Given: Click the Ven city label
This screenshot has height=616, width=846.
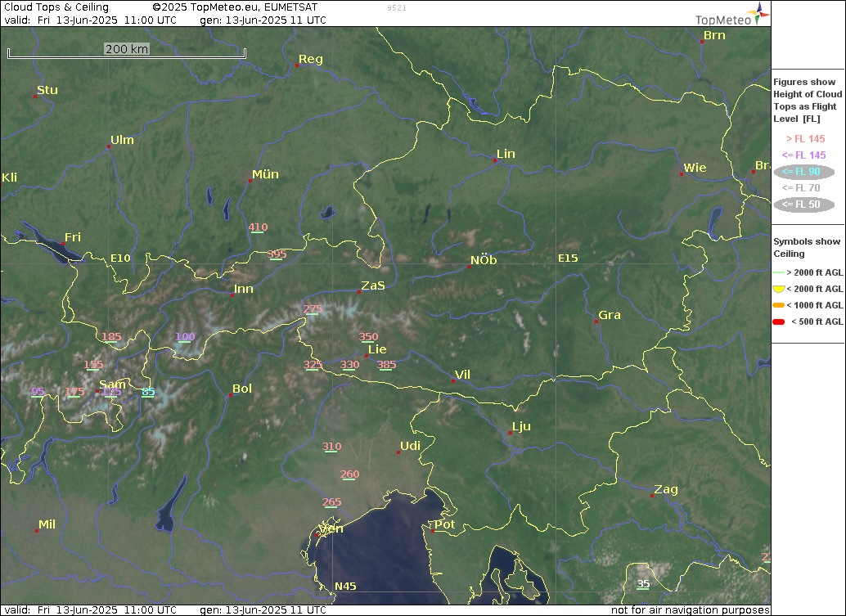Looking at the screenshot, I should tap(331, 529).
